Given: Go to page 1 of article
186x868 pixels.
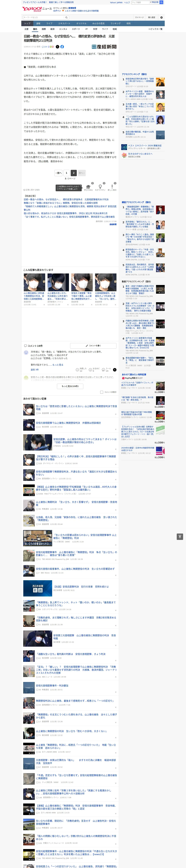Looking at the screenshot, I should 66,173.
